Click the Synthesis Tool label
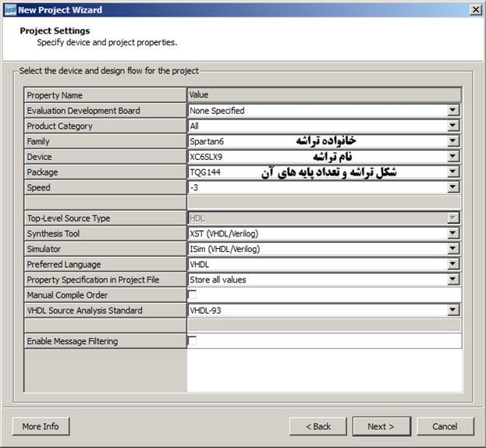The width and height of the screenshot is (486, 448). (x=53, y=233)
